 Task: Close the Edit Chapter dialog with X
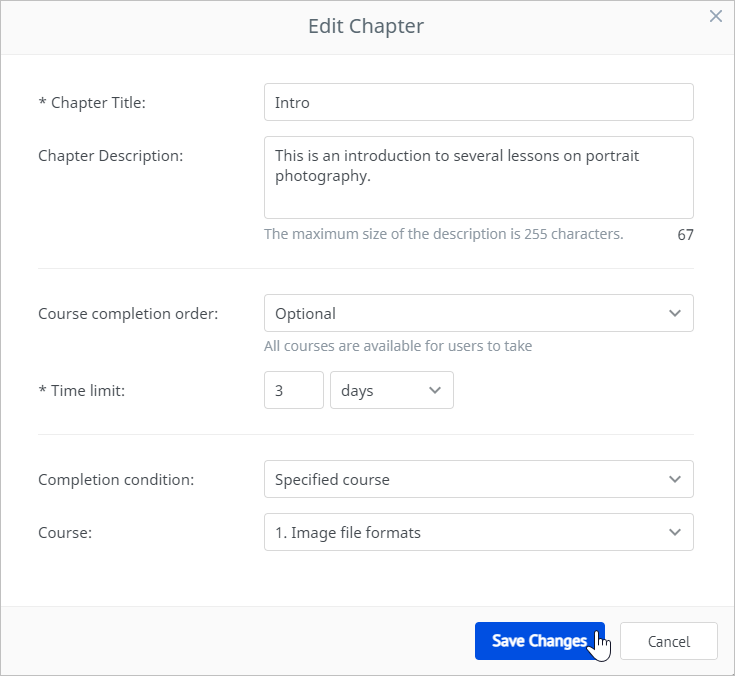click(x=715, y=16)
